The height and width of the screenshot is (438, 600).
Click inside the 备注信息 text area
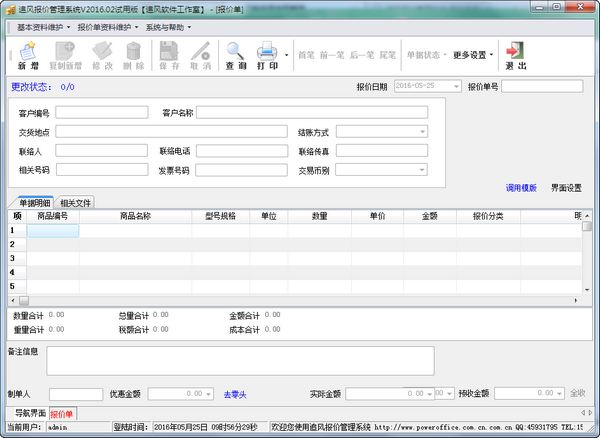click(x=240, y=361)
